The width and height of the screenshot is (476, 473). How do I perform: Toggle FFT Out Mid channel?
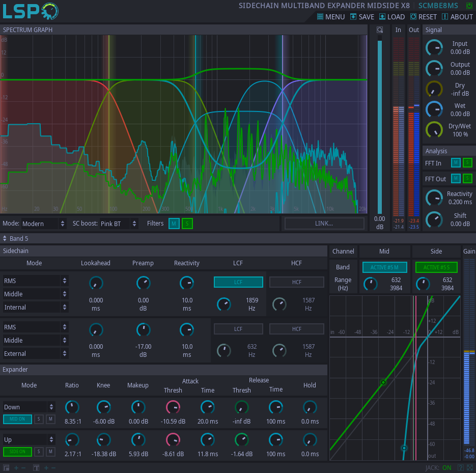coord(456,179)
